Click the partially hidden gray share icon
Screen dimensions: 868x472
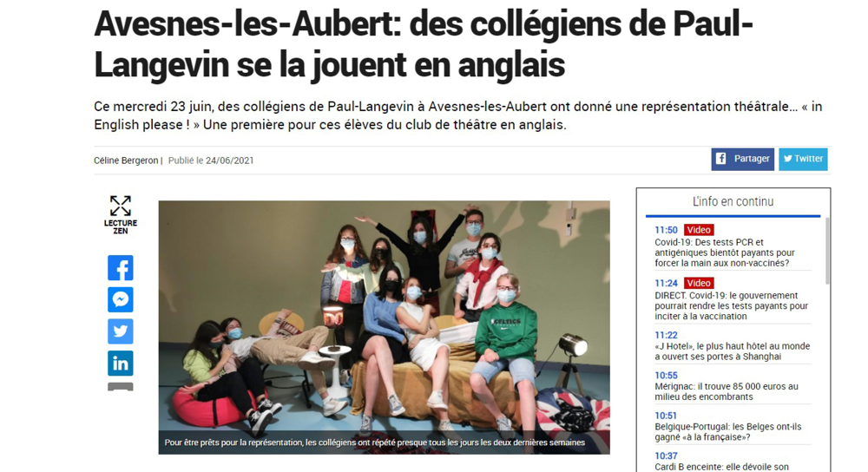(120, 386)
